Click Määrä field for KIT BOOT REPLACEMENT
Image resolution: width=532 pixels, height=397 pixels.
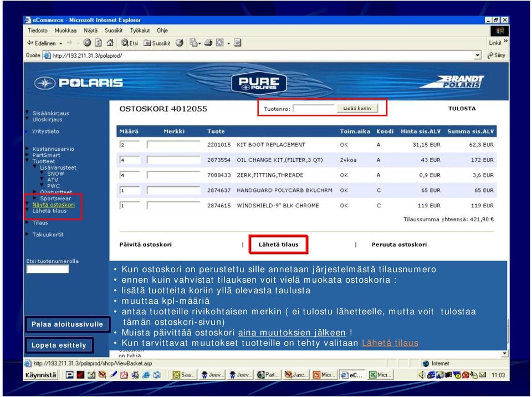click(x=130, y=145)
